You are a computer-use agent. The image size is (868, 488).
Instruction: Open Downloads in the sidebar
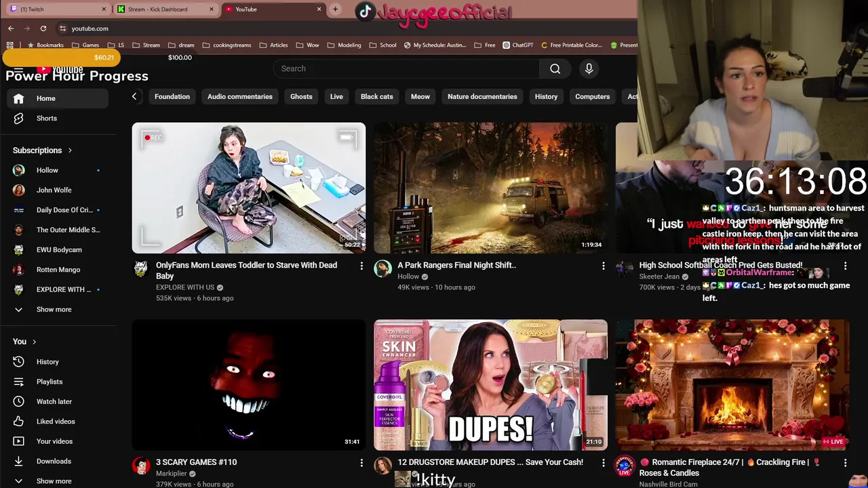(x=58, y=461)
